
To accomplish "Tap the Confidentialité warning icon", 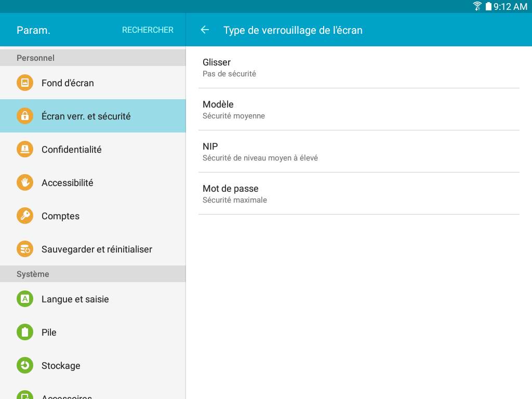I will (25, 149).
